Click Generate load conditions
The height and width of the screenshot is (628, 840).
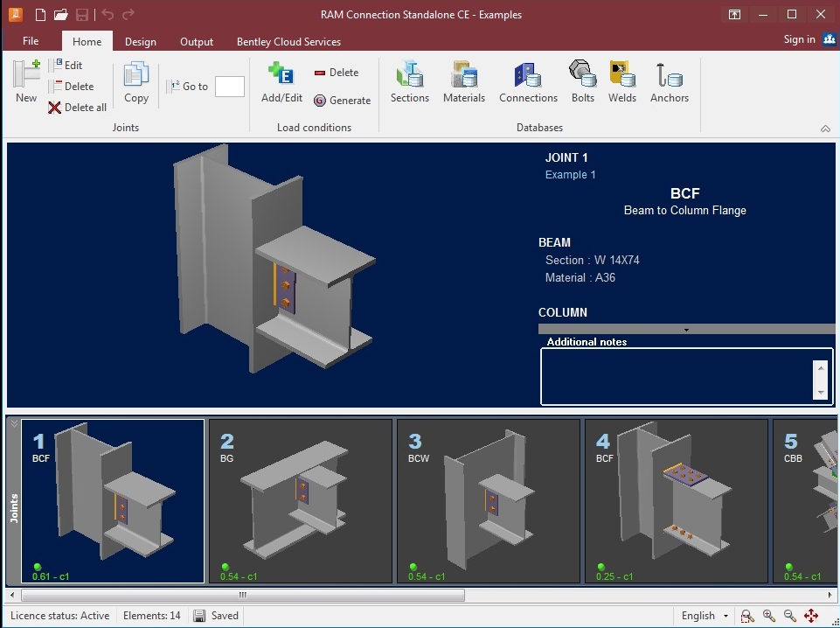click(342, 101)
